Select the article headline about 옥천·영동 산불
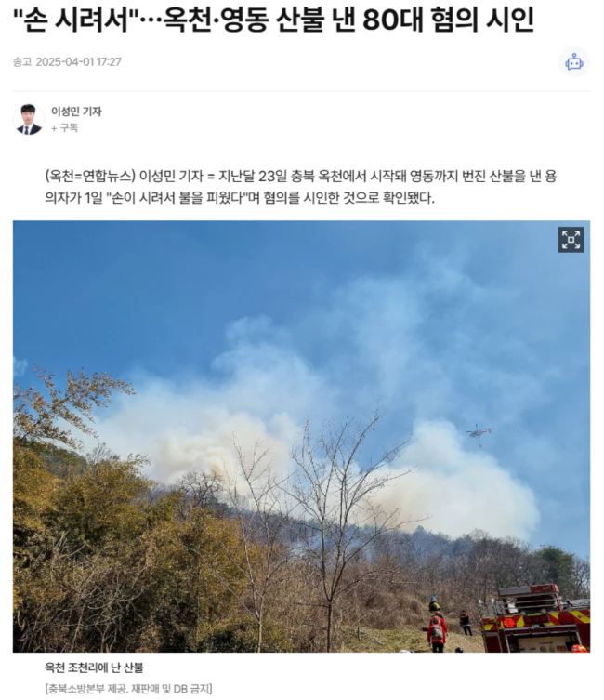Image resolution: width=604 pixels, height=700 pixels. pyautogui.click(x=273, y=20)
